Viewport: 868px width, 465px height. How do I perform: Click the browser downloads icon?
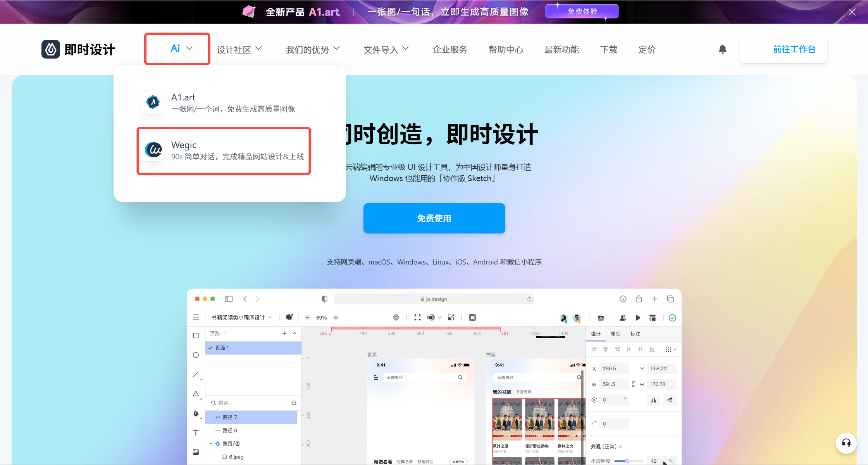tap(623, 299)
